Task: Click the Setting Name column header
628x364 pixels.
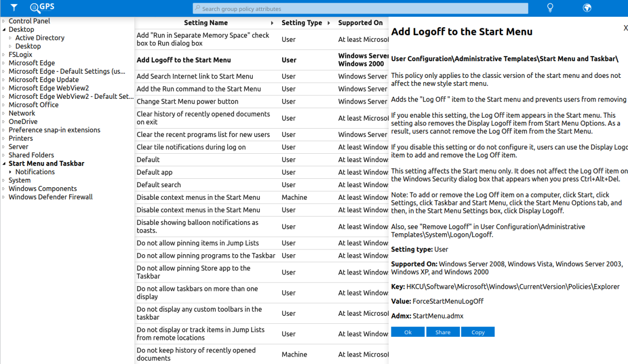Action: [x=206, y=23]
